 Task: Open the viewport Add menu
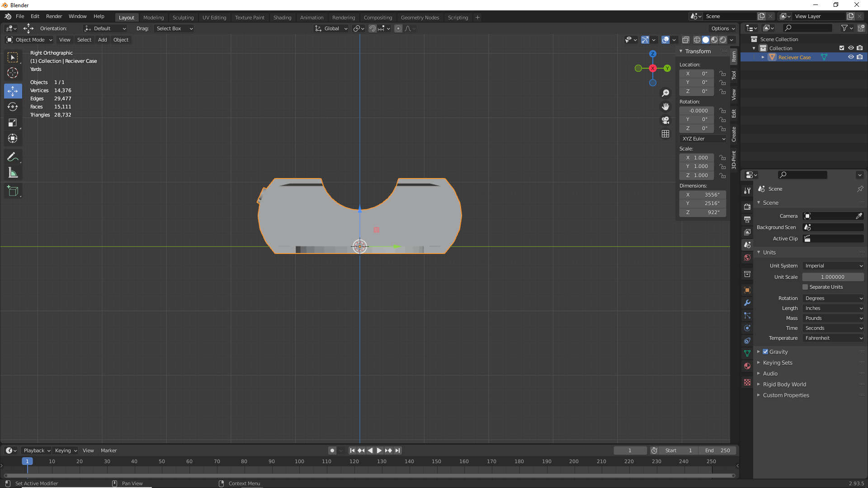(103, 40)
